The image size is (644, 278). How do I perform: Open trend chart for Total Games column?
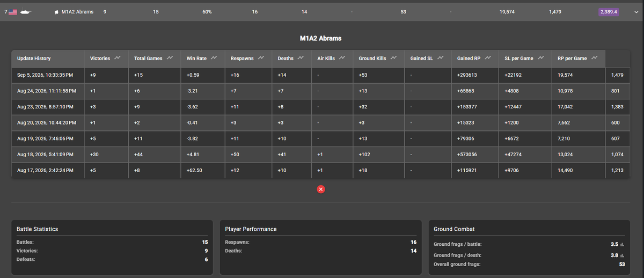pyautogui.click(x=170, y=58)
